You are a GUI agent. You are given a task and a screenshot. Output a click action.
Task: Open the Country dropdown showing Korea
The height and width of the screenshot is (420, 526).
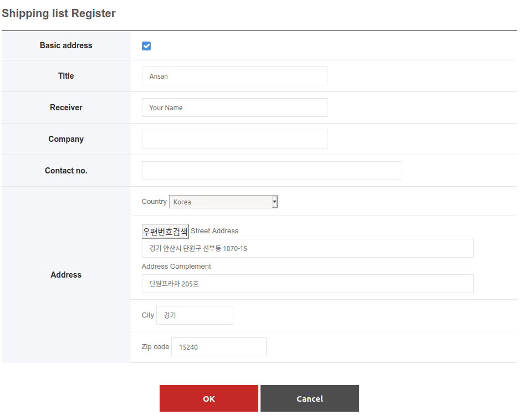click(x=223, y=202)
